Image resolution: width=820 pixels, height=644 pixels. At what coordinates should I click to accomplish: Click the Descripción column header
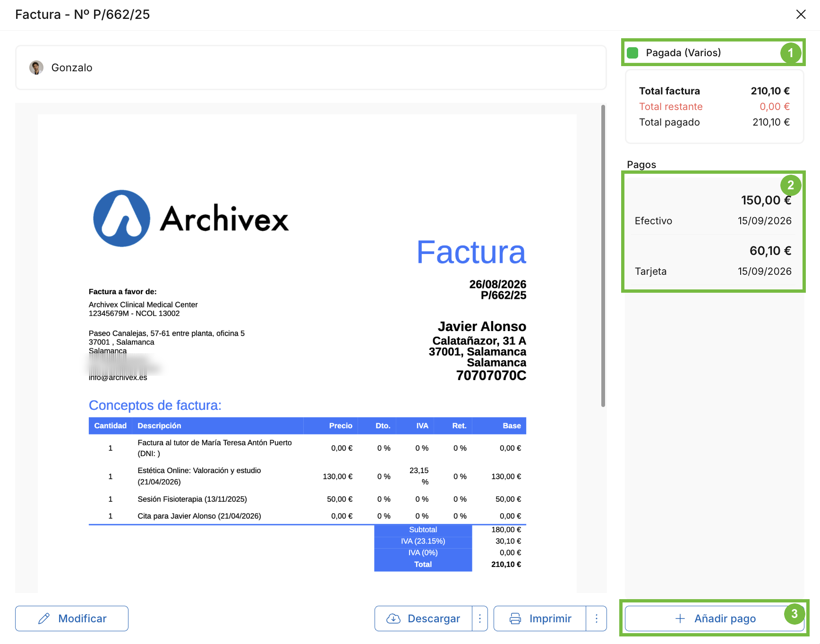pos(159,426)
